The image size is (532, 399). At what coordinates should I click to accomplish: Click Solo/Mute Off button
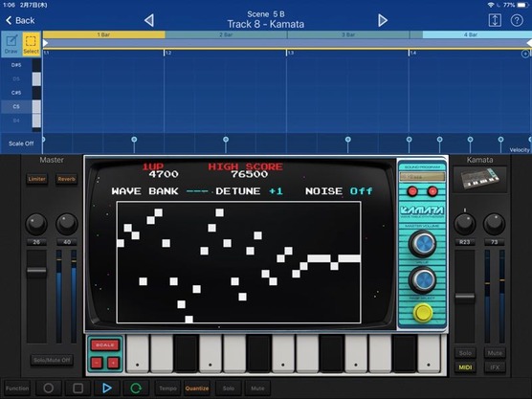pyautogui.click(x=52, y=360)
